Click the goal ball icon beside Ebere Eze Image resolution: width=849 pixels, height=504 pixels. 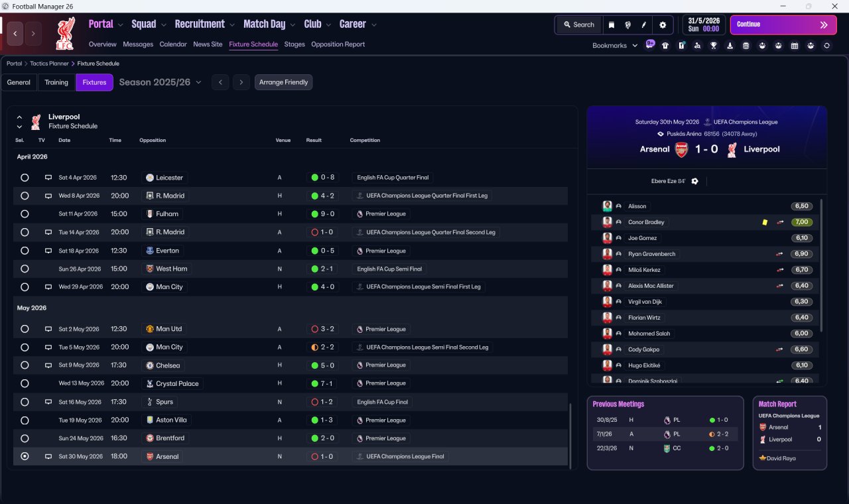pyautogui.click(x=694, y=181)
